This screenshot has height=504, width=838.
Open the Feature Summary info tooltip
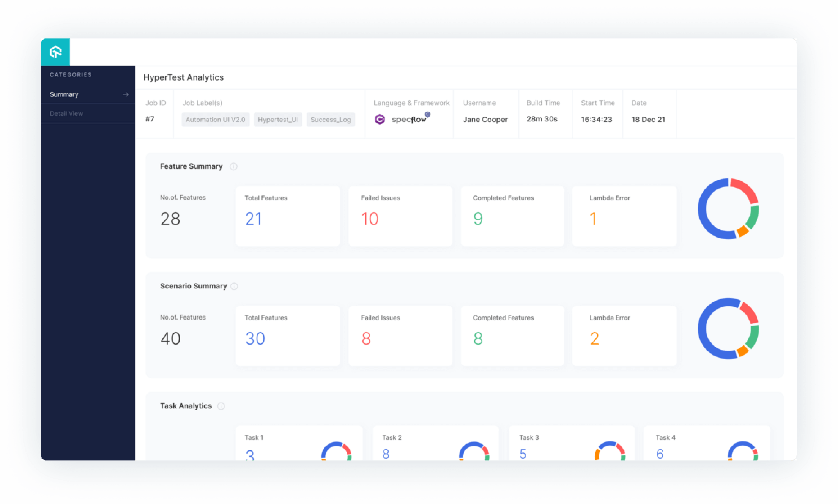pyautogui.click(x=234, y=166)
